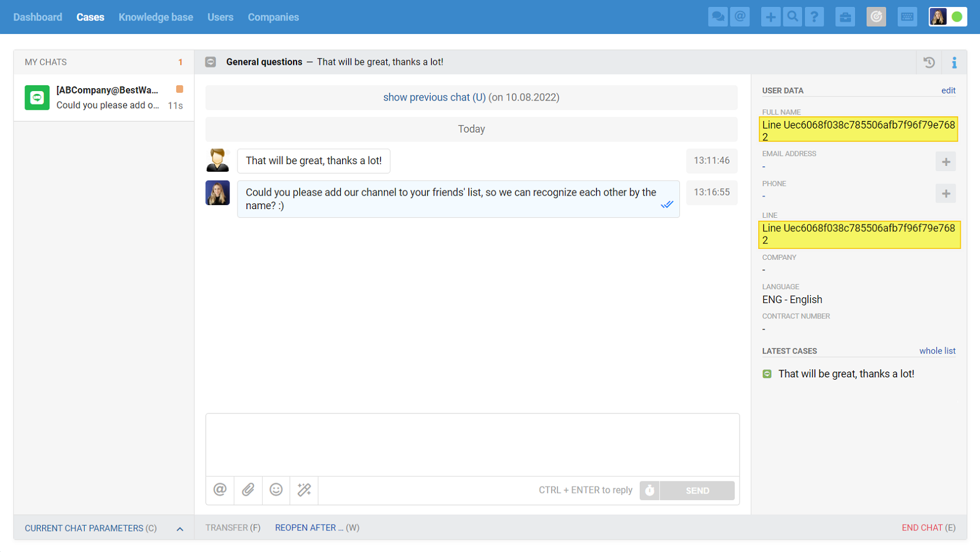Switch to the Knowledge base tab
This screenshot has height=552, width=980.
click(x=155, y=17)
